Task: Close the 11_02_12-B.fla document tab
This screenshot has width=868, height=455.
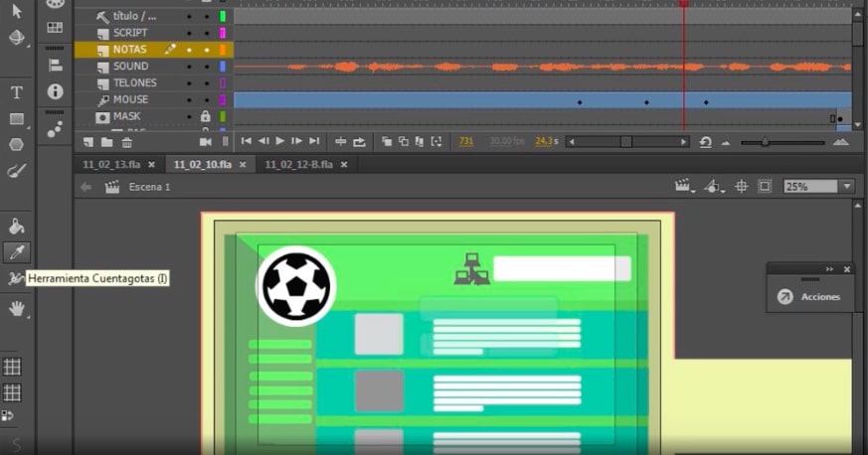Action: click(x=344, y=165)
